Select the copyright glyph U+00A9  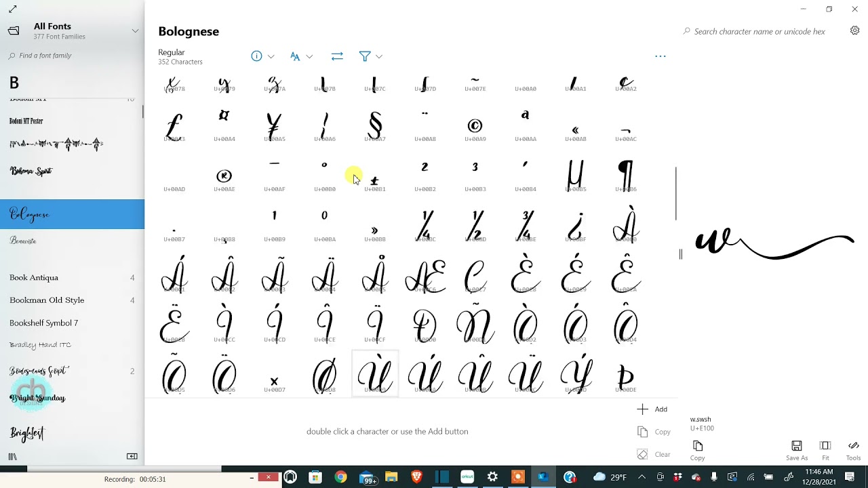point(475,125)
